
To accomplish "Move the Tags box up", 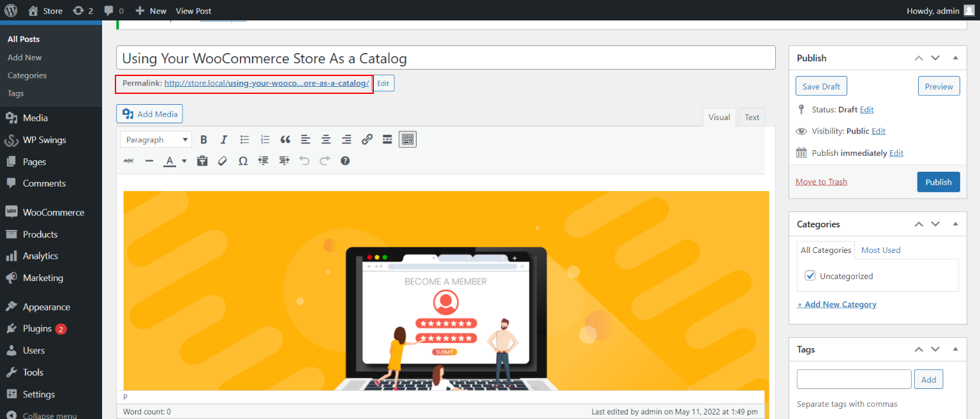I will tap(919, 349).
